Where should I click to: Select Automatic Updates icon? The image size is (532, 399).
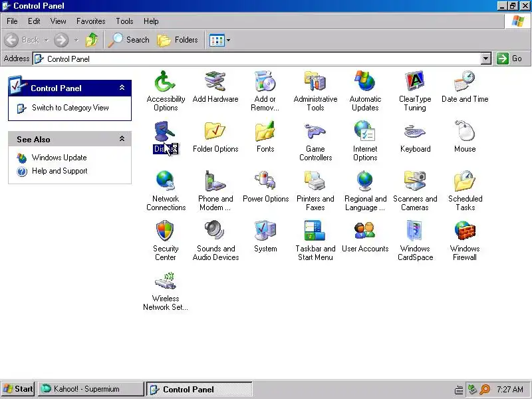tap(364, 82)
